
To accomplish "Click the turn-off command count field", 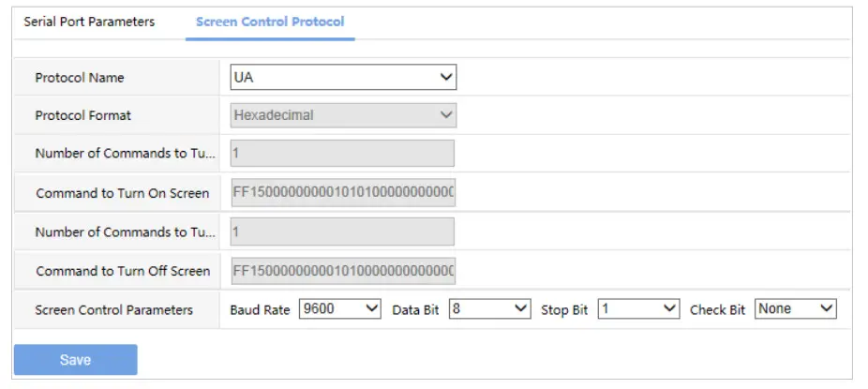I will tap(342, 232).
